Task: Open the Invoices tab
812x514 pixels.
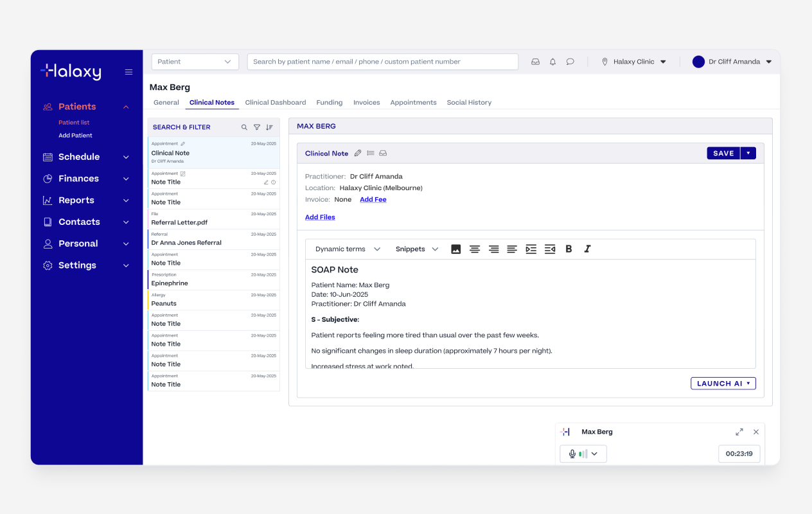Action: [x=367, y=102]
